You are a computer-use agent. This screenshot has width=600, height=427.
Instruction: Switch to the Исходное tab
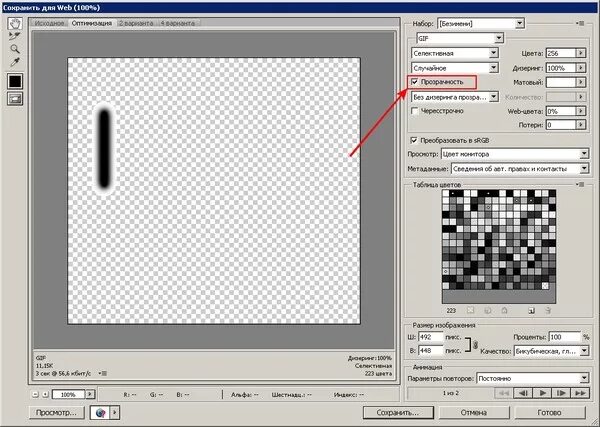49,23
